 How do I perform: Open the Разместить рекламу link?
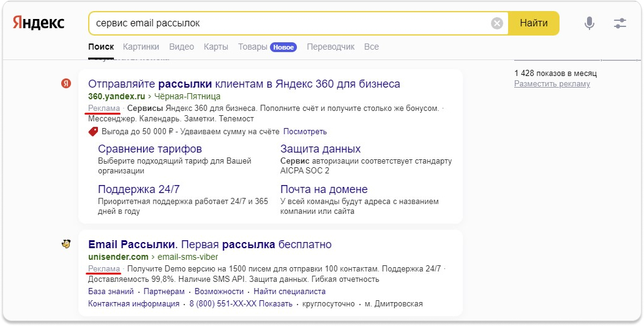pos(552,84)
